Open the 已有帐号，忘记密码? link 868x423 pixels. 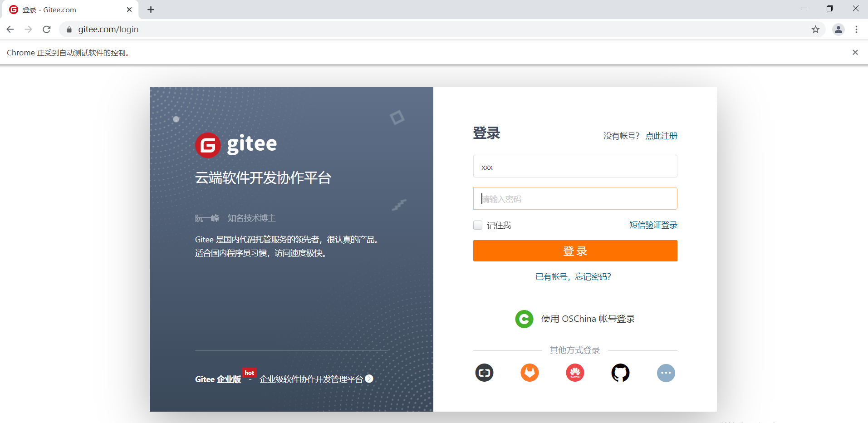574,277
